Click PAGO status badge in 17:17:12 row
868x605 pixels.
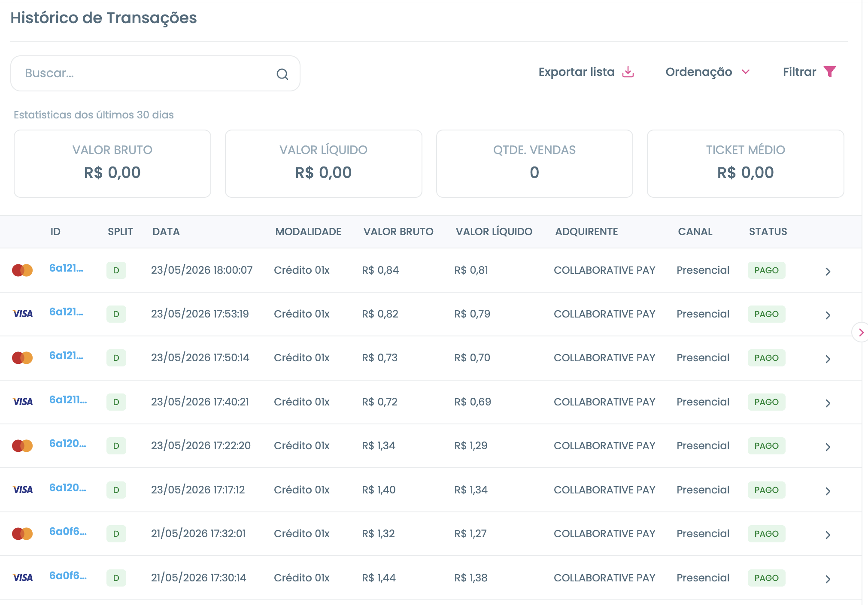pos(766,490)
